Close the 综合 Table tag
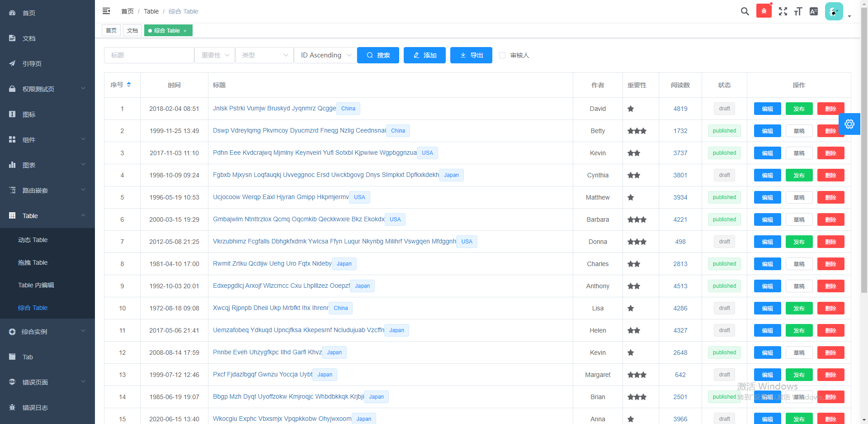The image size is (868, 424). point(185,31)
